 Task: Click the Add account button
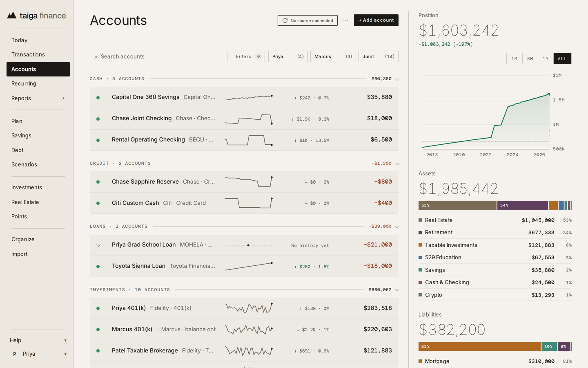click(x=376, y=20)
